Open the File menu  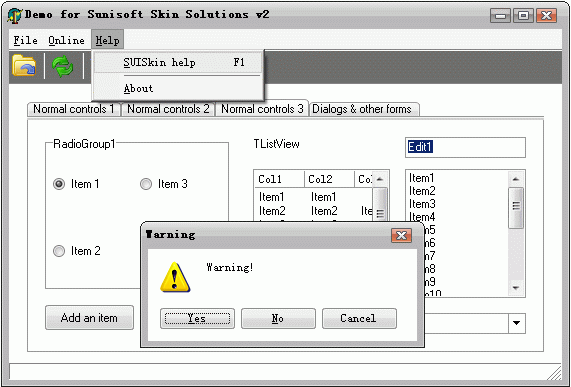[25, 40]
